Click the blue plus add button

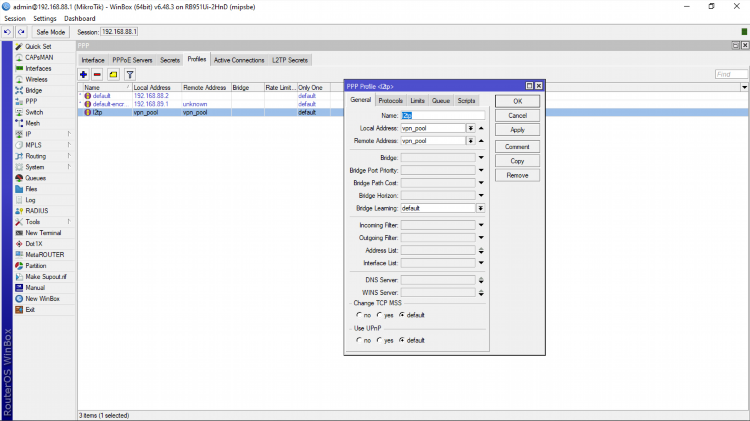click(x=83, y=75)
